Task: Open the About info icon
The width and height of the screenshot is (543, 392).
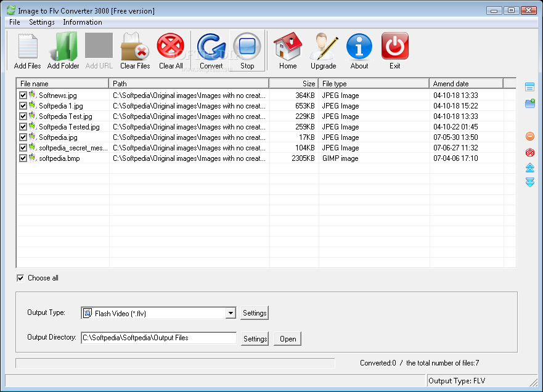Action: (x=359, y=46)
